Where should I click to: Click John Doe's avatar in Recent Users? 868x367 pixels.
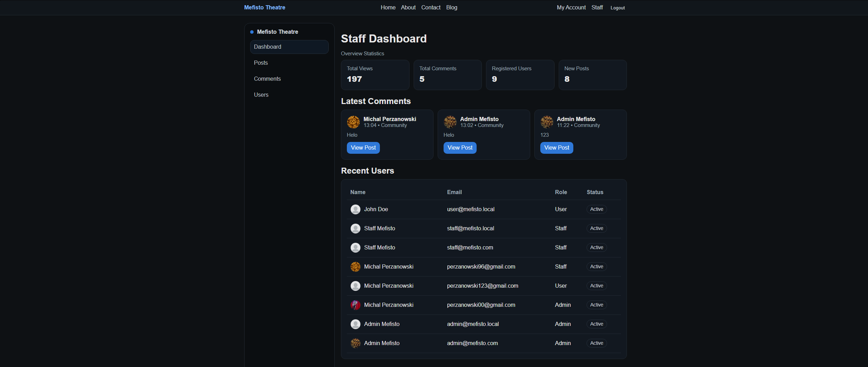coord(356,209)
